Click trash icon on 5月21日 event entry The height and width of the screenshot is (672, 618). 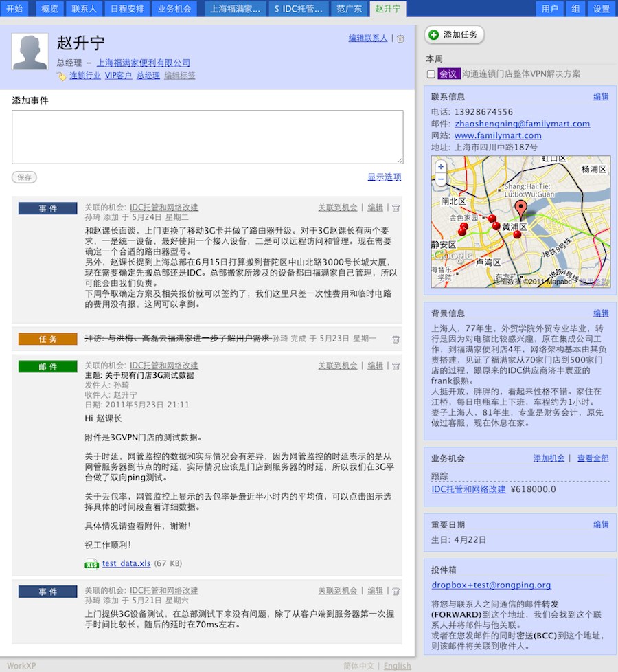(396, 591)
